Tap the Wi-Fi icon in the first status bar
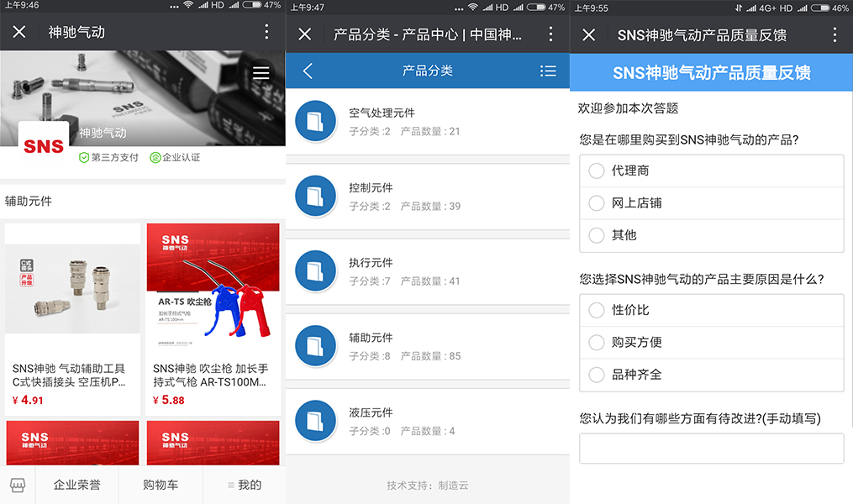853x504 pixels. [x=188, y=5]
